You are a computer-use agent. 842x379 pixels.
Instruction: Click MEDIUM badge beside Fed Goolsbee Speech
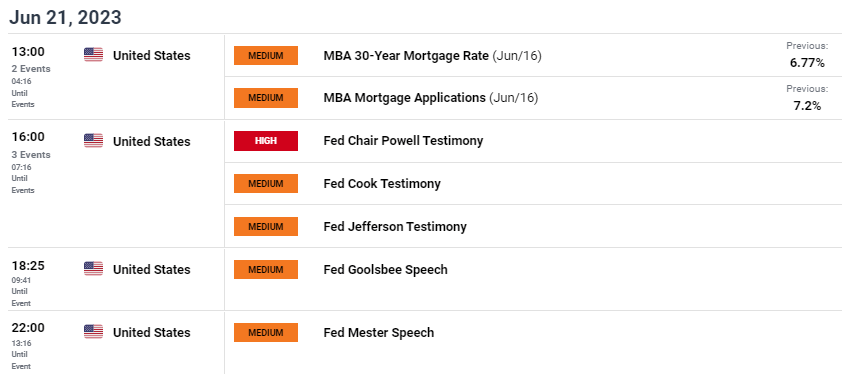coord(266,269)
